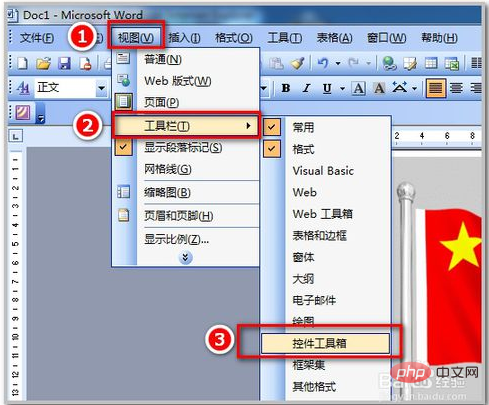The image size is (489, 405).
Task: Open the 工具(T) menu
Action: 284,38
